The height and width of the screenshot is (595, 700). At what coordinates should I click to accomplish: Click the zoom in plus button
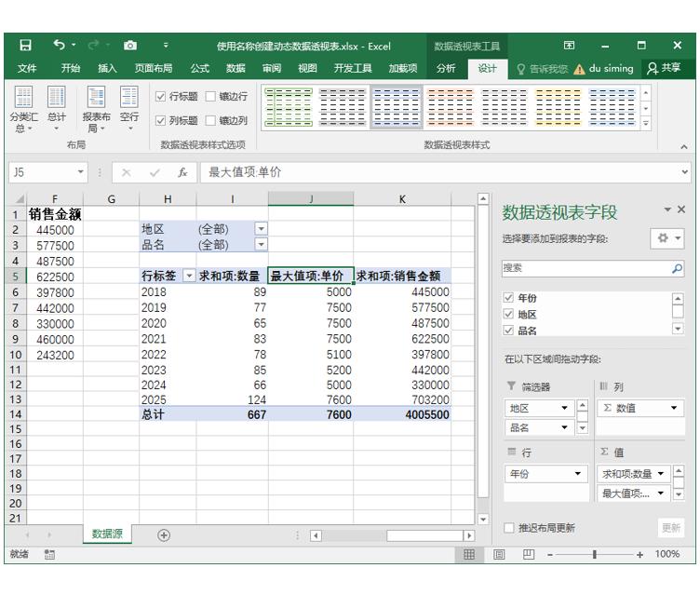(639, 554)
